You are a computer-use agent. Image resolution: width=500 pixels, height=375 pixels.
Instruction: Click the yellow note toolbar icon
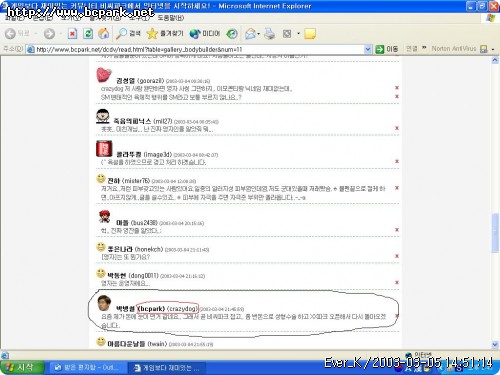310,33
